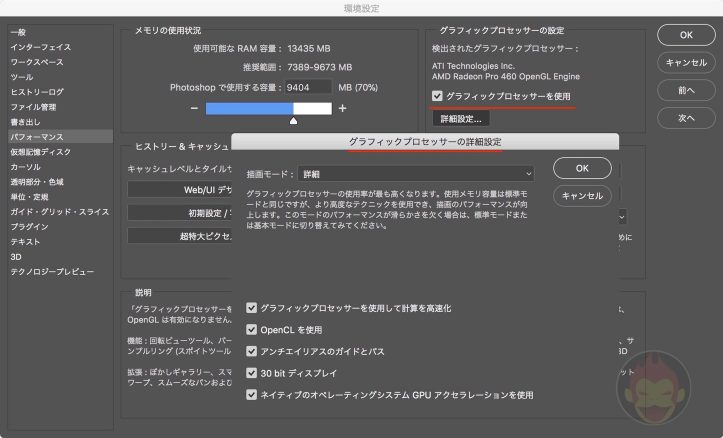
Task: Select パフォーマンス in the sidebar
Action: click(60, 136)
